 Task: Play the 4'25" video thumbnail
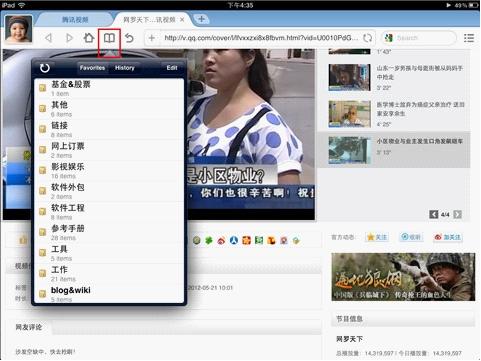click(349, 114)
